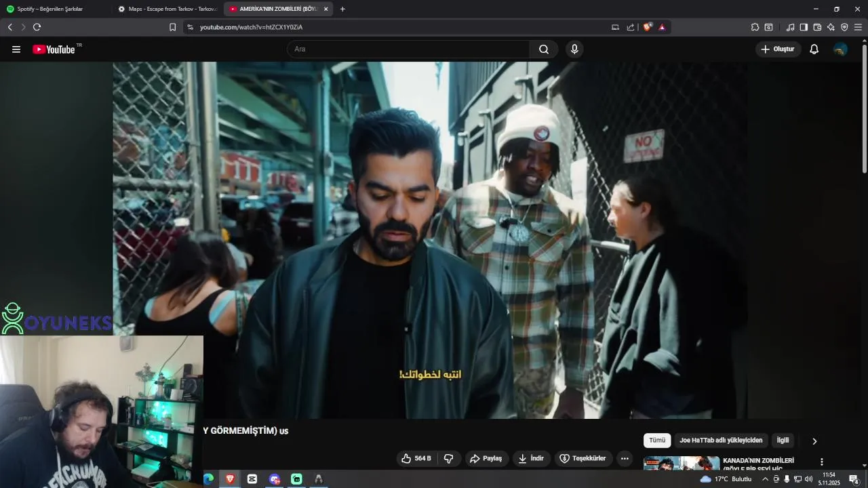Open the weather widget showing 17°C Bulutlu
This screenshot has width=868, height=488.
click(x=726, y=479)
